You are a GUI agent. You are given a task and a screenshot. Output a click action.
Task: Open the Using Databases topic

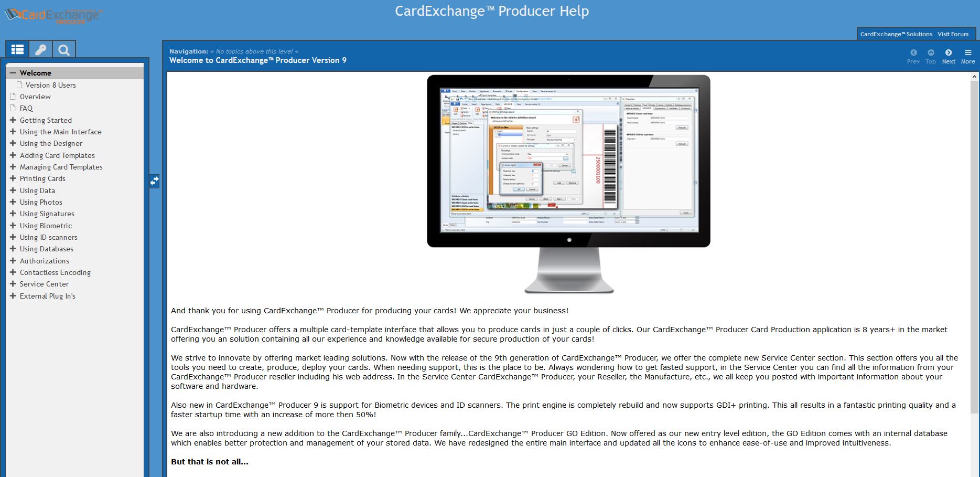[x=47, y=249]
